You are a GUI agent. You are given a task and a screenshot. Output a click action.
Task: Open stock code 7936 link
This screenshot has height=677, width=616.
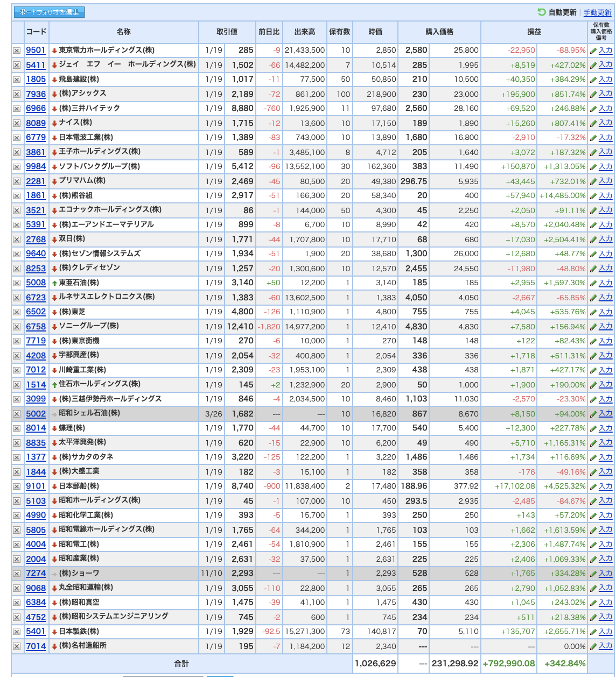pyautogui.click(x=36, y=94)
